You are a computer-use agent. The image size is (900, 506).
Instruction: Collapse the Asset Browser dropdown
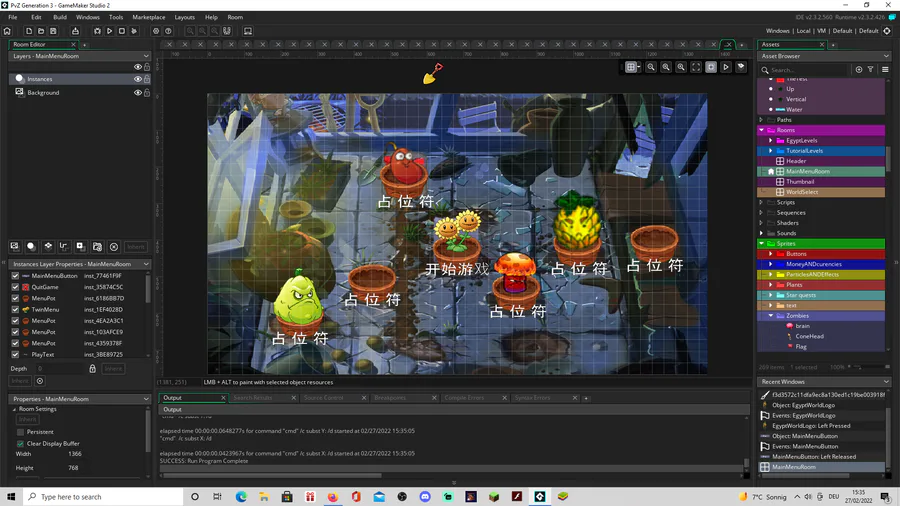pyautogui.click(x=886, y=56)
